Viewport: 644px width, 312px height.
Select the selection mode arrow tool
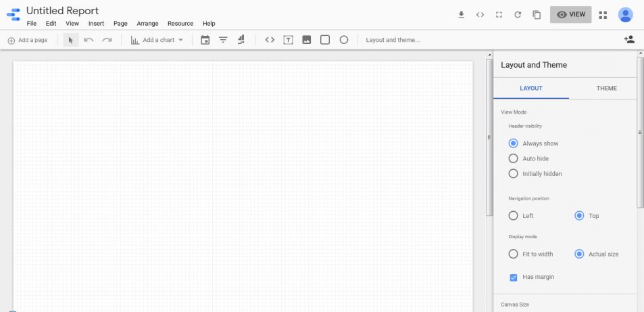[x=71, y=40]
